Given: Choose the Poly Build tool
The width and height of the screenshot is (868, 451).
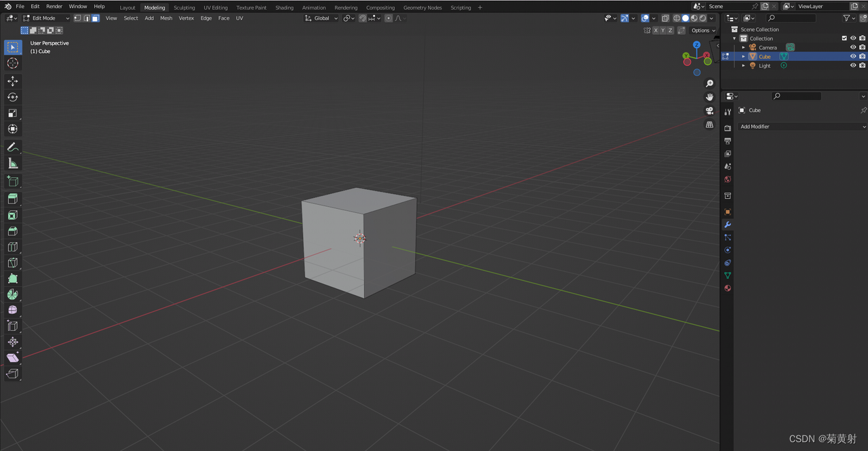Looking at the screenshot, I should [13, 278].
